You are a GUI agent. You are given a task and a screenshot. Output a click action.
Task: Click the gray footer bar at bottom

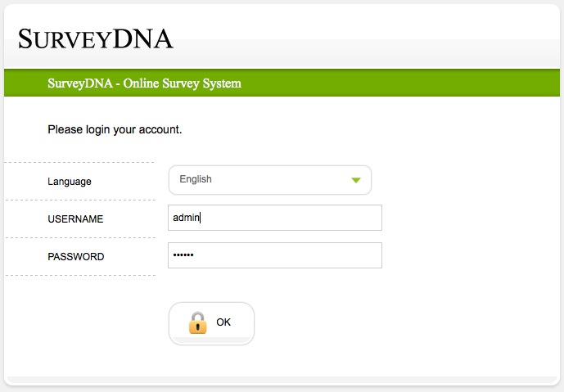[x=282, y=381]
